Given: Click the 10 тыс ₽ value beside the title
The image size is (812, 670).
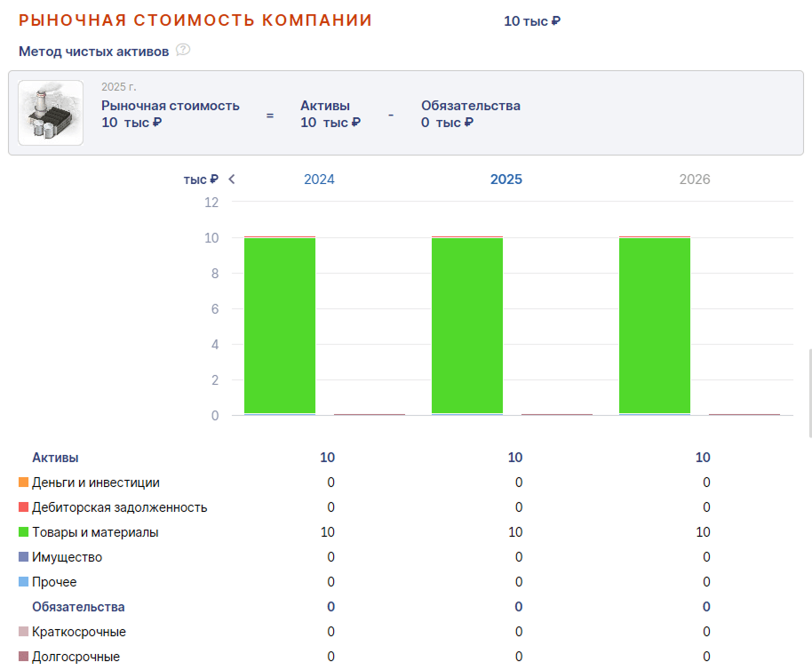Looking at the screenshot, I should (532, 21).
